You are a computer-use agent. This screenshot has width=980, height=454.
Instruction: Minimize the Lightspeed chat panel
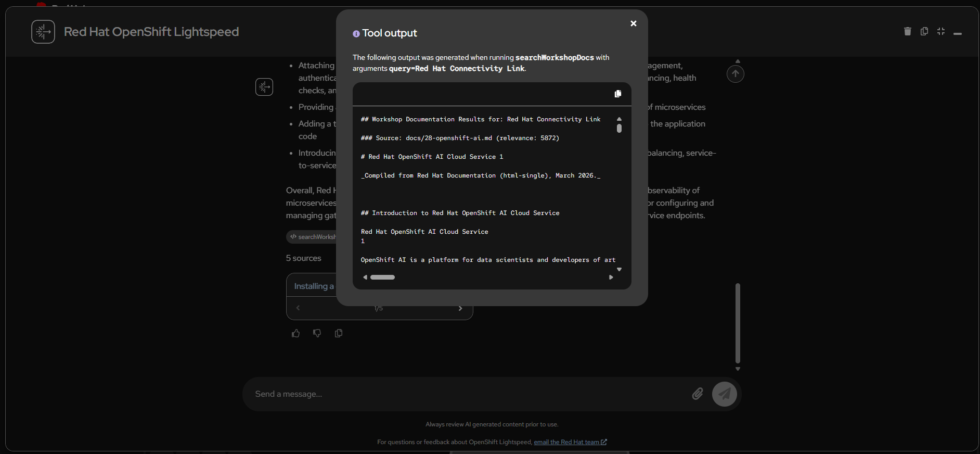click(958, 33)
